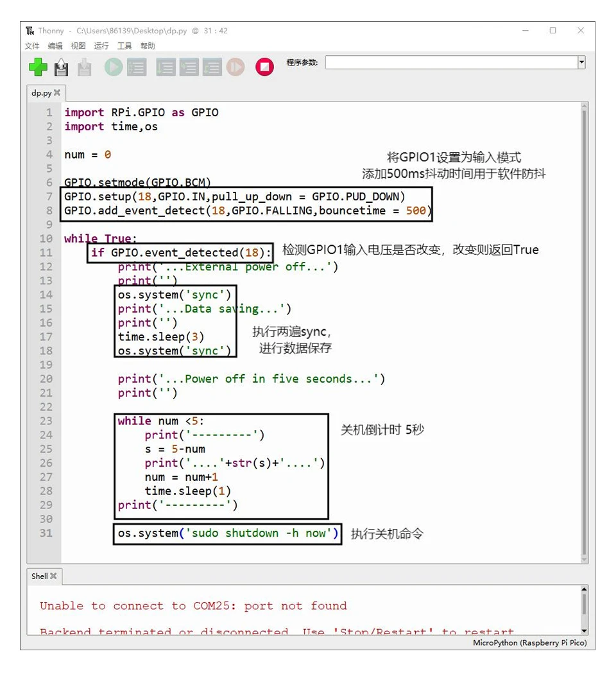Minimize the Thonny window
This screenshot has height=674, width=616.
click(x=526, y=31)
